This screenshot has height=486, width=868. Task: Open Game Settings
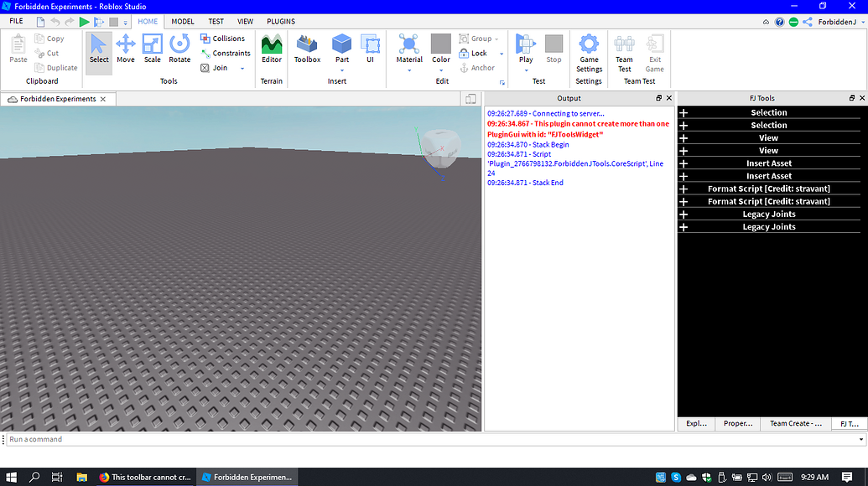click(588, 50)
